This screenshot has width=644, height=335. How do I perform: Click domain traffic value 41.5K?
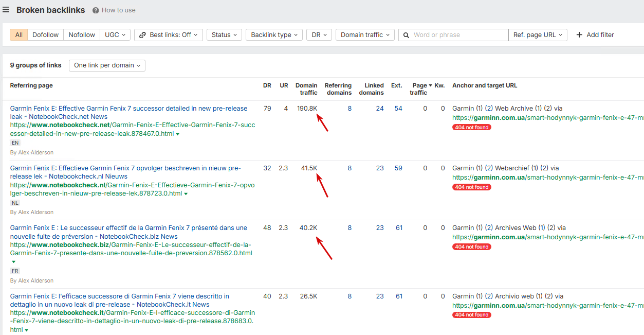309,168
